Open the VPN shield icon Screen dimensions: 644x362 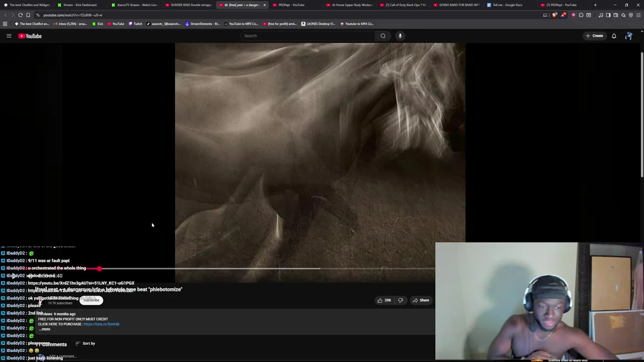pyautogui.click(x=631, y=15)
